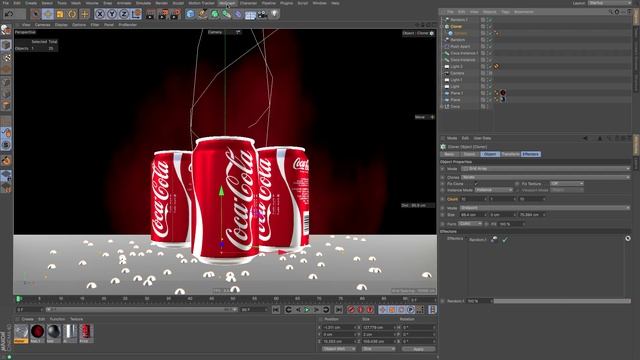Select the Live Selection arrow tool
Image resolution: width=640 pixels, height=360 pixels.
(x=35, y=14)
